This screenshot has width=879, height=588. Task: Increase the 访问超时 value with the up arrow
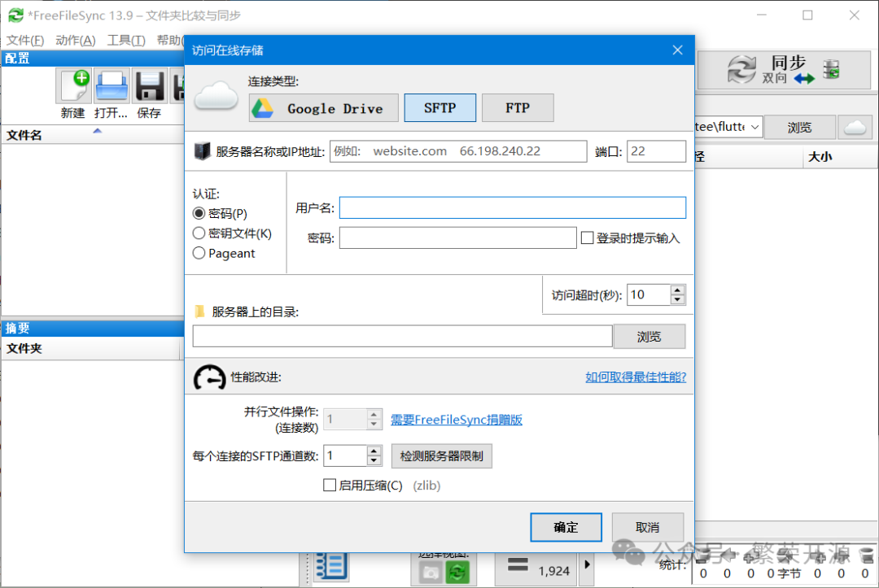677,290
